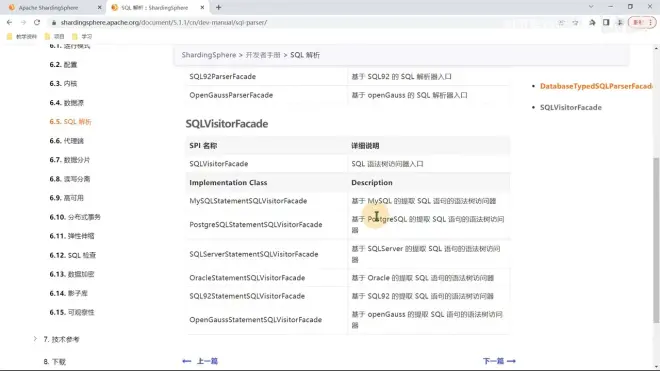Screen dimensions: 660x371
Task: Open section 6.13 数据加密 in the sidebar
Action: (72, 274)
